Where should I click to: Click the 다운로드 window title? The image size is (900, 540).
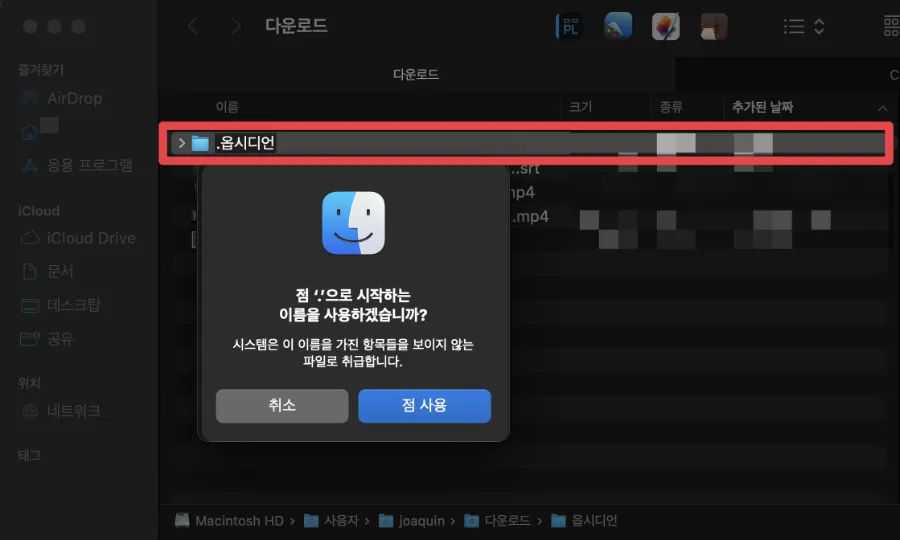[296, 26]
